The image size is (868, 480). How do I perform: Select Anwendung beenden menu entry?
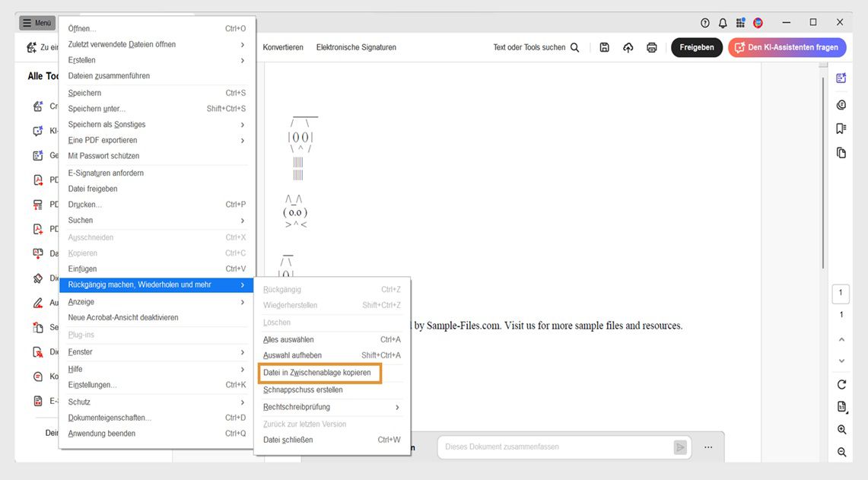[x=157, y=434]
